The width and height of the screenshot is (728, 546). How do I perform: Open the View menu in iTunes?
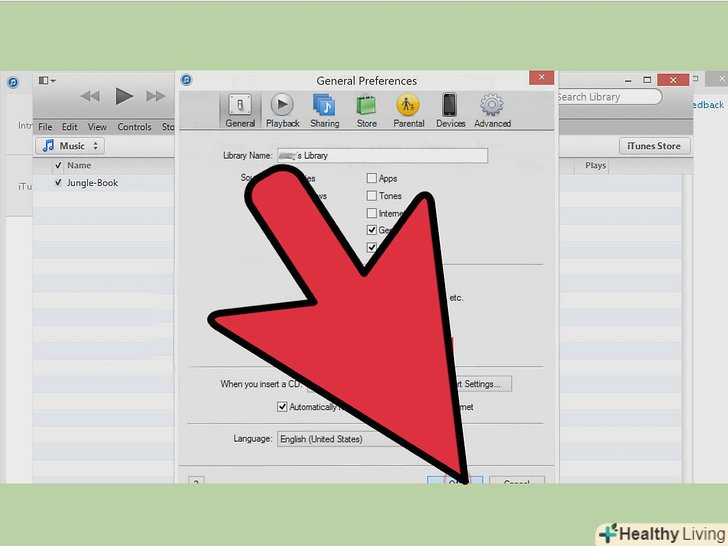pyautogui.click(x=97, y=127)
